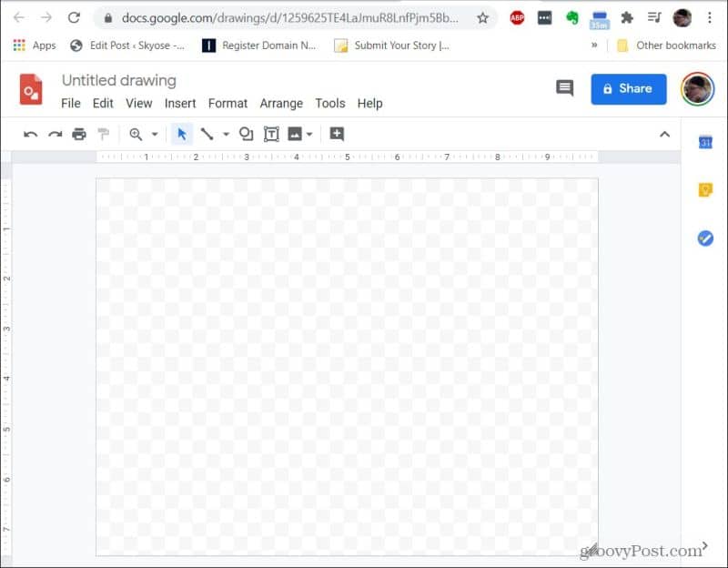
Task: Open Chrome profile avatar in toolbar
Action: [682, 18]
